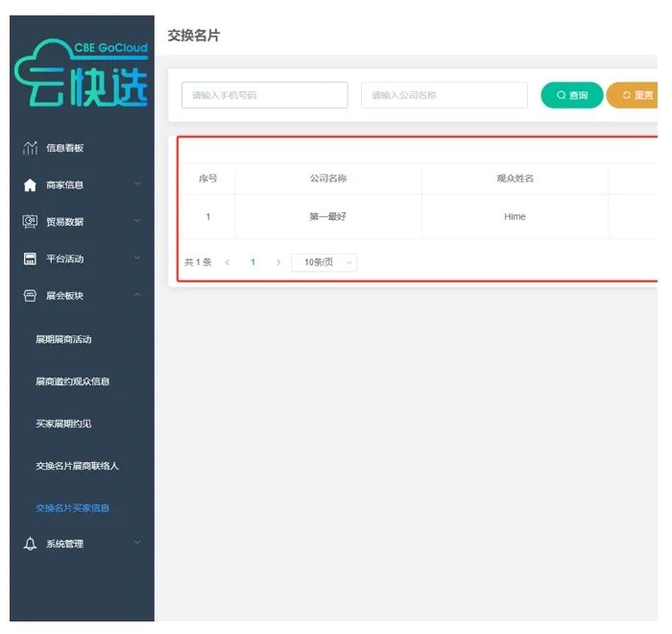
Task: Click the green 查询 search button
Action: (571, 95)
